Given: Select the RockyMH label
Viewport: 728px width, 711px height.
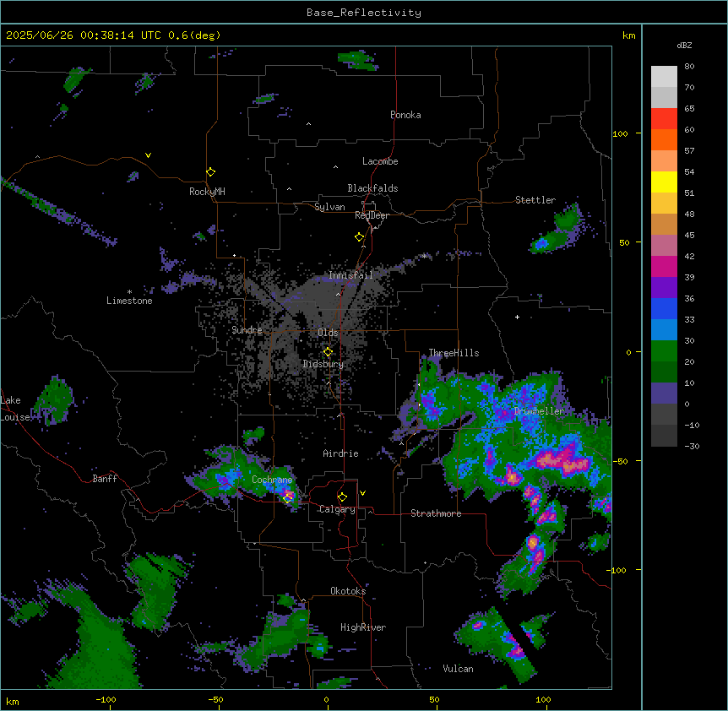Looking at the screenshot, I should click(x=207, y=192).
